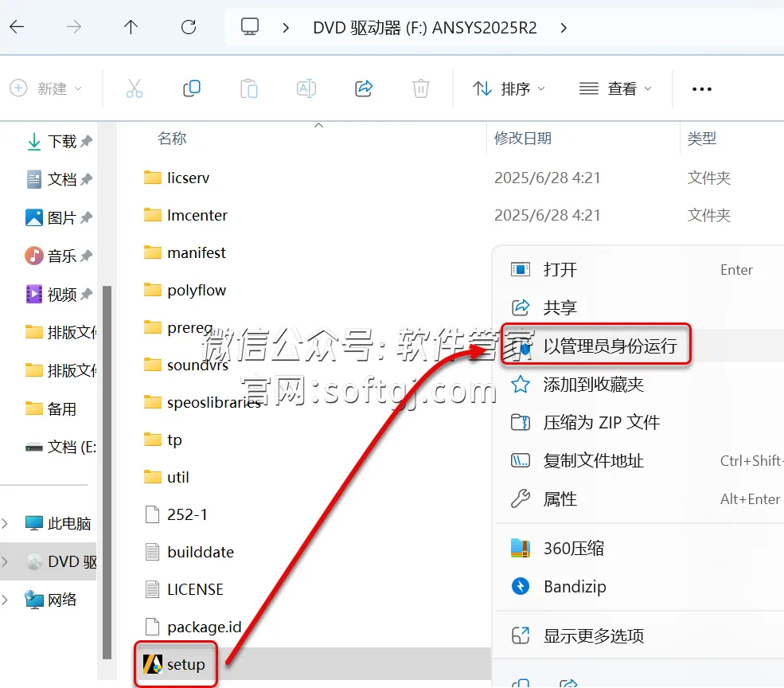Expand chevron after the computer icon

point(286,28)
